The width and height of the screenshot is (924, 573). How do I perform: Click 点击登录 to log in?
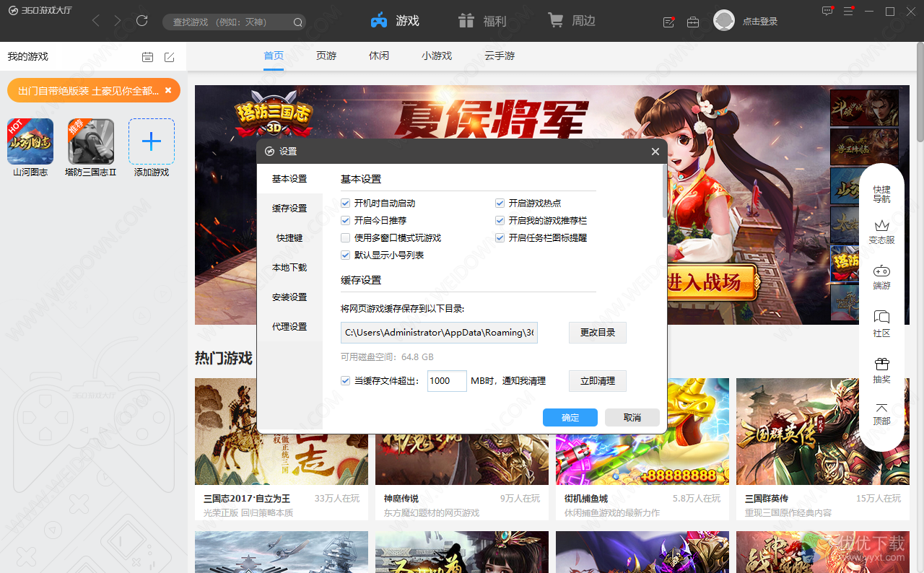point(760,22)
